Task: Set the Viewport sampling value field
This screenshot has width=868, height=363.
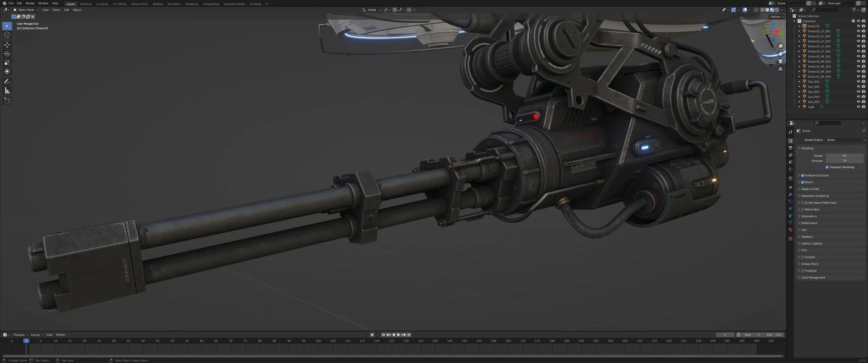Action: click(x=844, y=161)
